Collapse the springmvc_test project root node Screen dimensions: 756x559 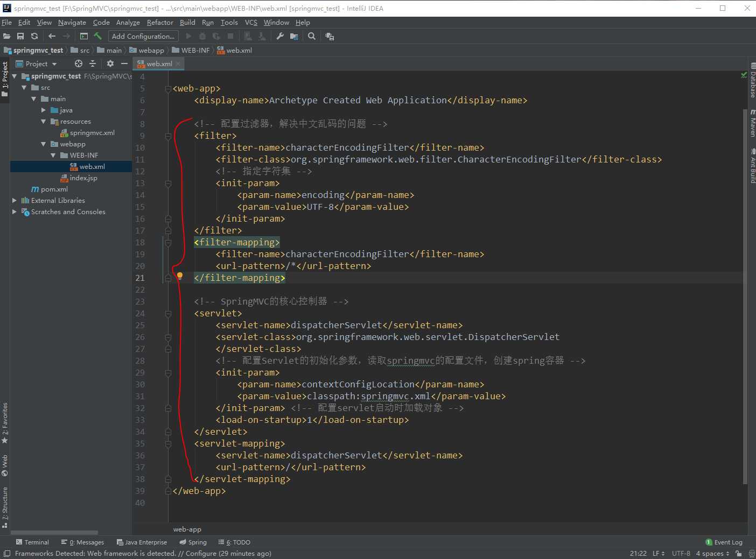click(15, 76)
